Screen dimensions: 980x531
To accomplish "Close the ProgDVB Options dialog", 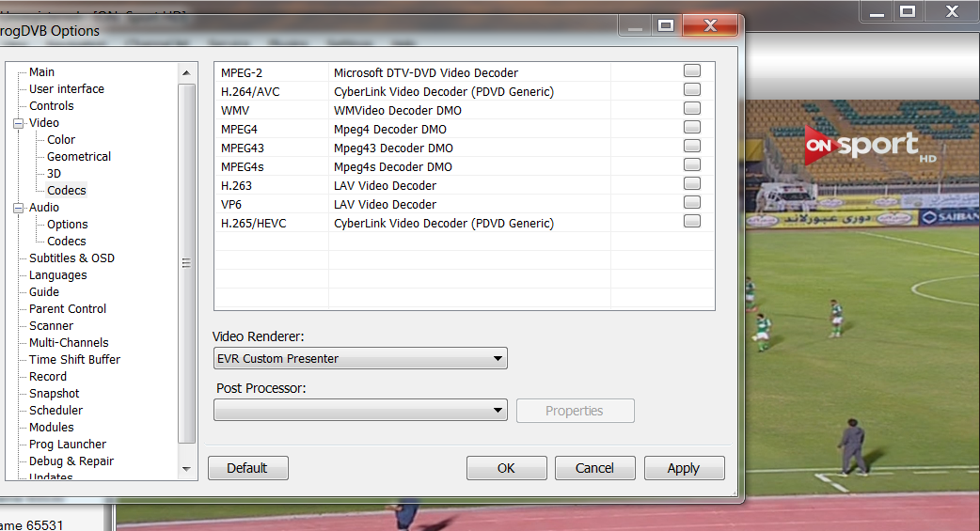I will [710, 25].
